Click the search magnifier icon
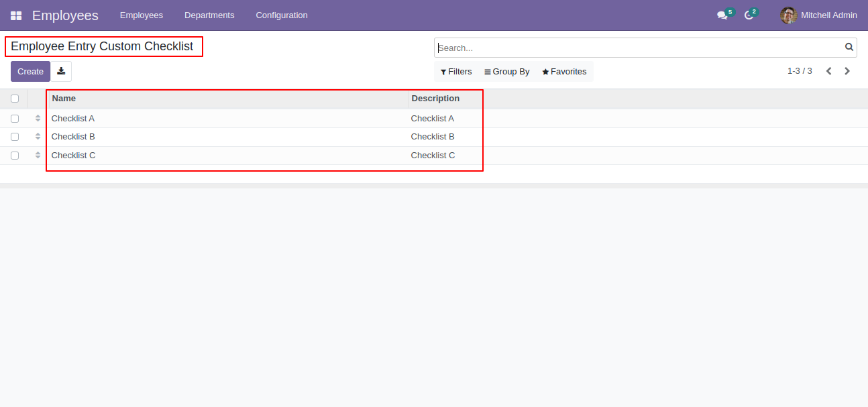Viewport: 868px width, 407px height. (x=849, y=48)
